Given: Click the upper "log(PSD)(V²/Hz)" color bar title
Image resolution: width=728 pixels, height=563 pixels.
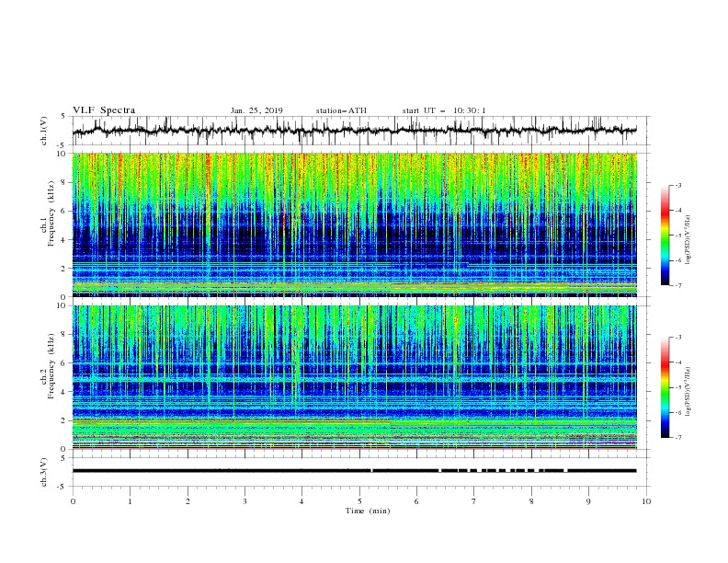Looking at the screenshot, I should click(688, 240).
